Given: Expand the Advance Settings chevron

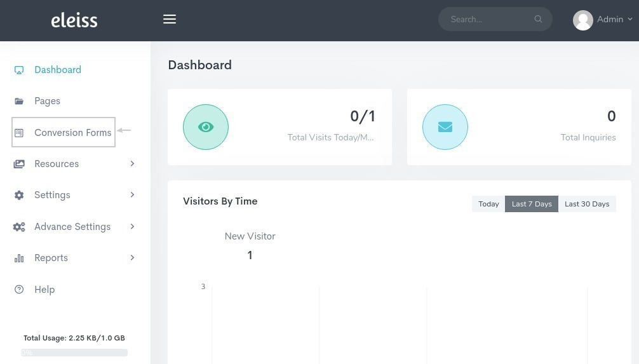Looking at the screenshot, I should (132, 226).
